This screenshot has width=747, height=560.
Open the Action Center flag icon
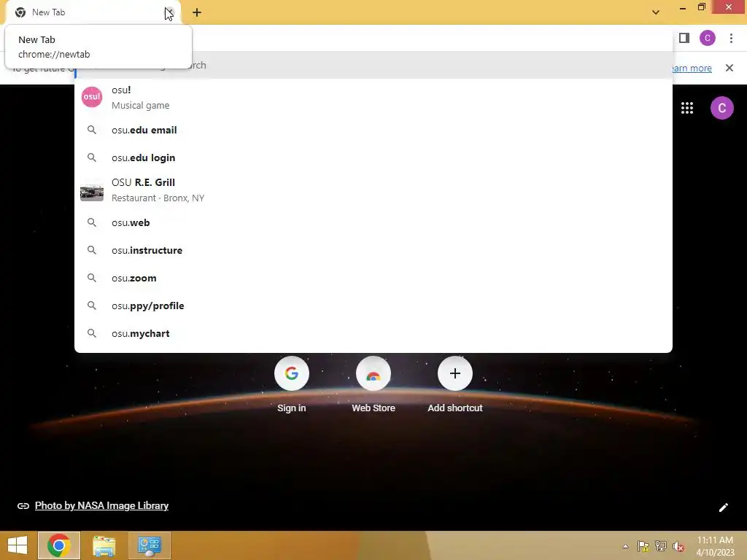[x=643, y=546]
